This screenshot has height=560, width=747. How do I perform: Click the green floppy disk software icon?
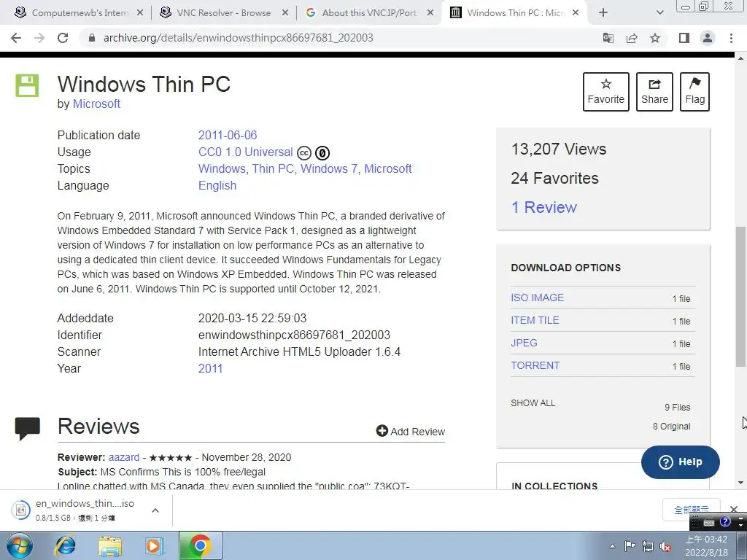(27, 86)
